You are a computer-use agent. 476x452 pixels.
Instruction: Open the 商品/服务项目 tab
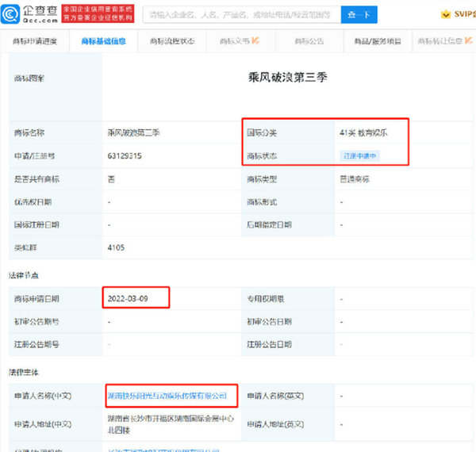click(x=378, y=41)
